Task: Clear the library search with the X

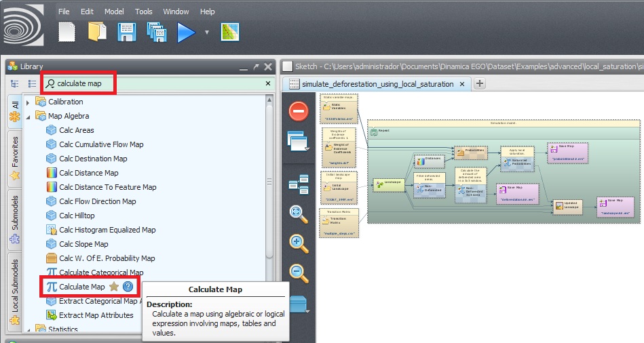Action: [x=267, y=83]
